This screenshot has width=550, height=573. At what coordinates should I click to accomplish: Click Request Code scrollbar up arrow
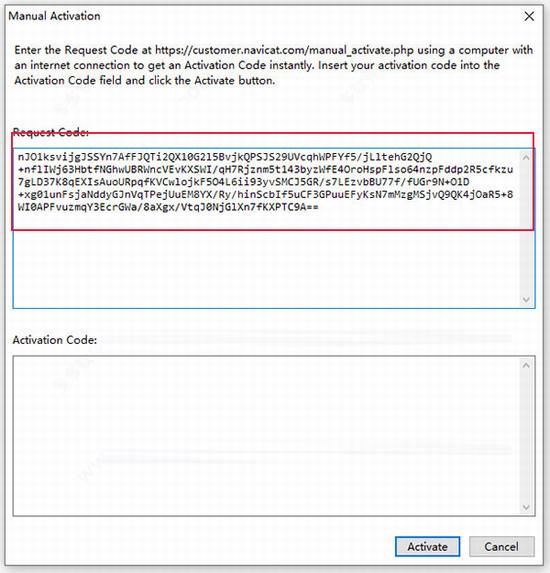(526, 158)
